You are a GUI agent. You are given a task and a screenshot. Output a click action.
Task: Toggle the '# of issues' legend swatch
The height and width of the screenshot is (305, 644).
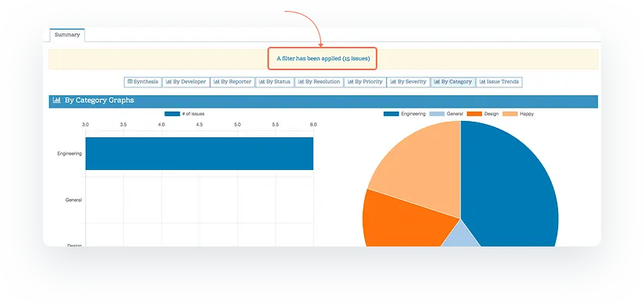click(172, 114)
